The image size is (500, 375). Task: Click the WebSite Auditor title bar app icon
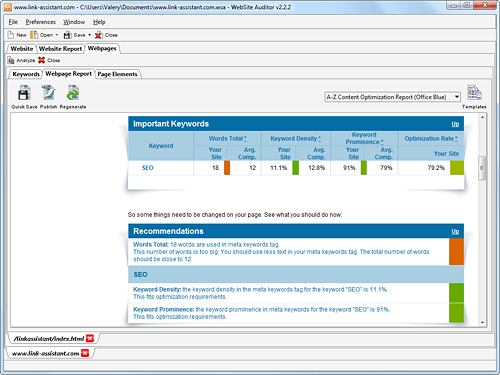pos(8,7)
